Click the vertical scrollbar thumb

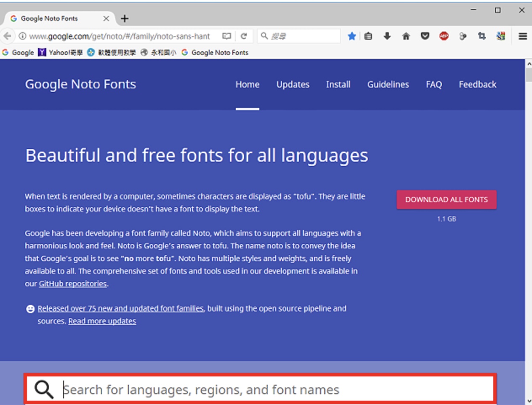pos(529,75)
